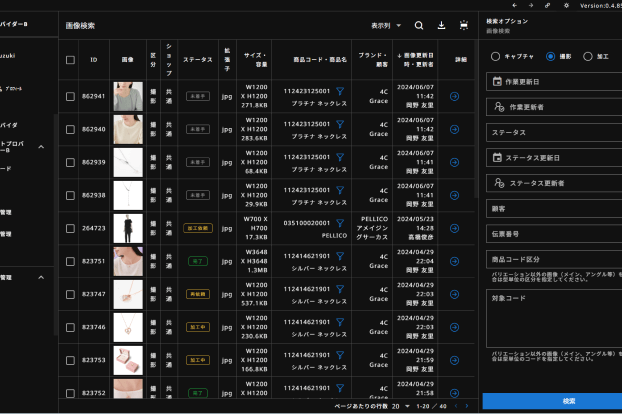The height and width of the screenshot is (414, 622).
Task: Open the 商品コード区分 search option field
Action: click(554, 259)
